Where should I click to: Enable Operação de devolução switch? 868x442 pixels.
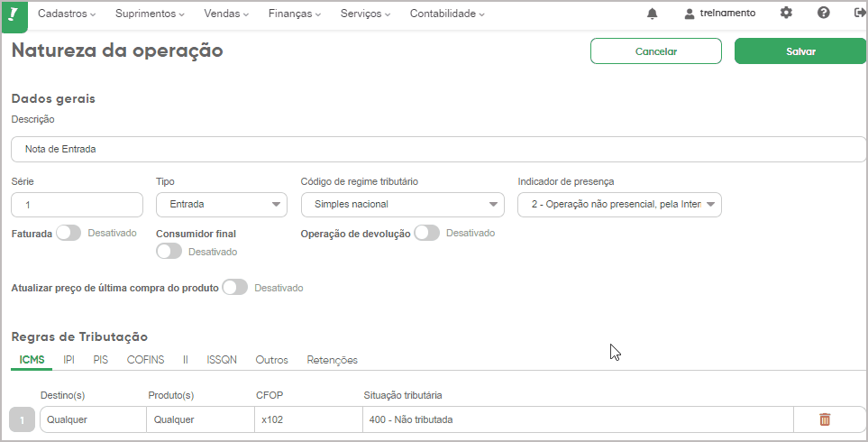(x=427, y=233)
